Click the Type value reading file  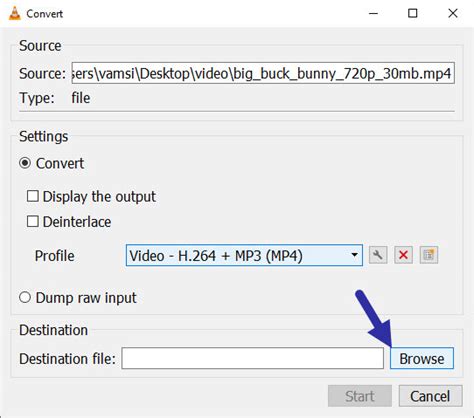[x=81, y=98]
